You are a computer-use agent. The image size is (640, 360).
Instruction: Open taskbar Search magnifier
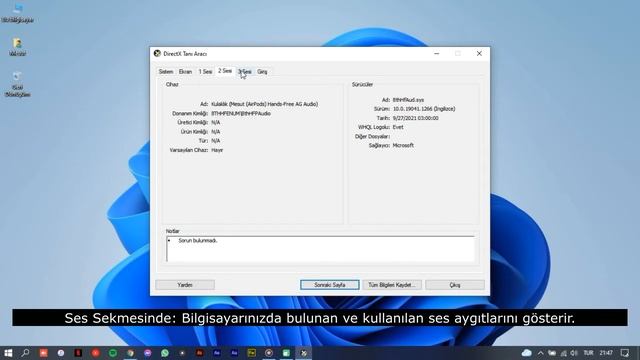(x=25, y=353)
